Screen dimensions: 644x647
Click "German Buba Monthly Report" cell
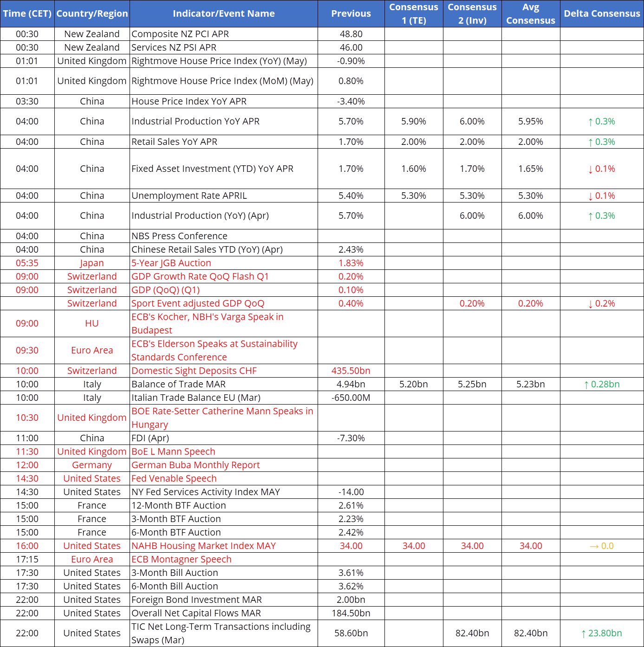click(x=224, y=465)
